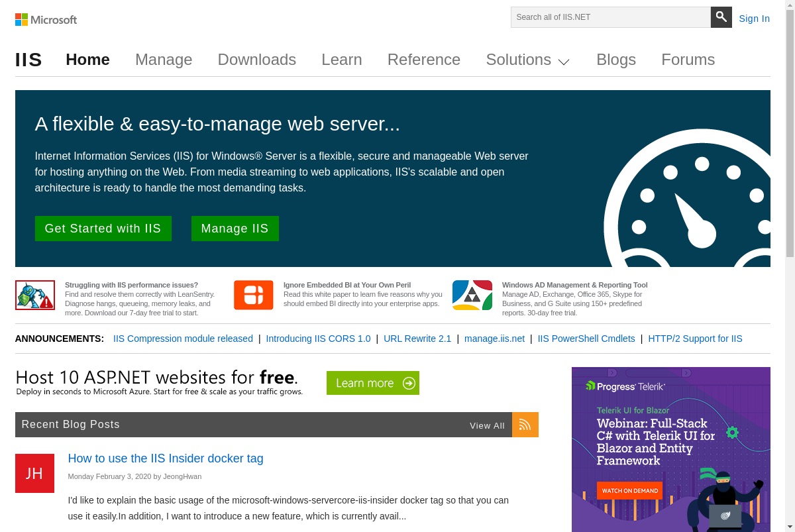This screenshot has height=532, width=795.
Task: Click the magnifier search button
Action: pyautogui.click(x=721, y=17)
